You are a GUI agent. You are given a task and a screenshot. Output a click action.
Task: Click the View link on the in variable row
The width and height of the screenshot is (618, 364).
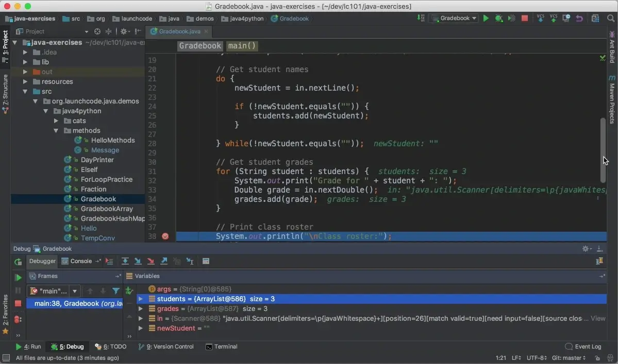(x=597, y=318)
